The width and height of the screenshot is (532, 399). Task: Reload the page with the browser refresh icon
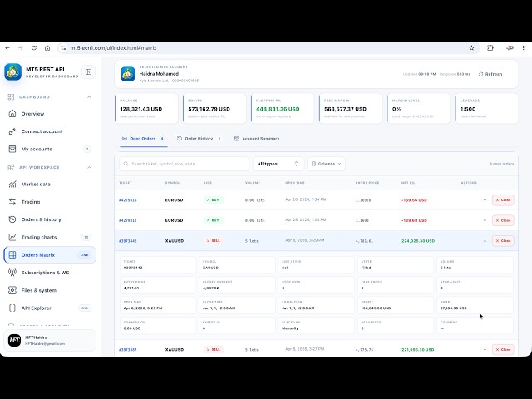coord(34,48)
